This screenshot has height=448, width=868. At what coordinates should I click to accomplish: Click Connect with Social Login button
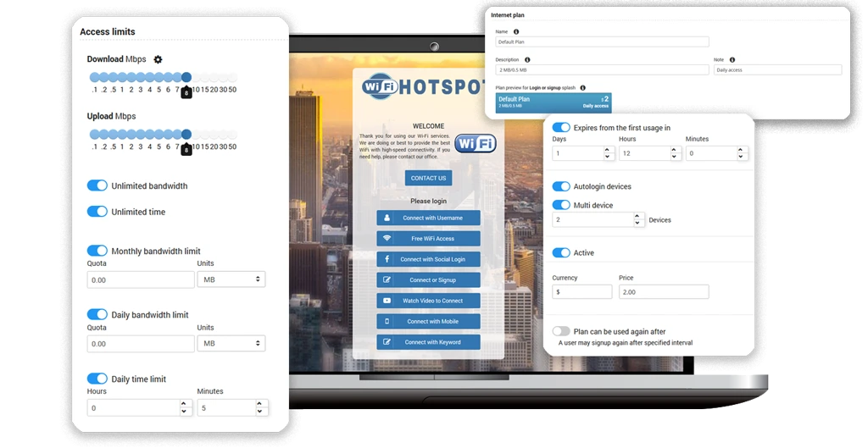pos(428,259)
